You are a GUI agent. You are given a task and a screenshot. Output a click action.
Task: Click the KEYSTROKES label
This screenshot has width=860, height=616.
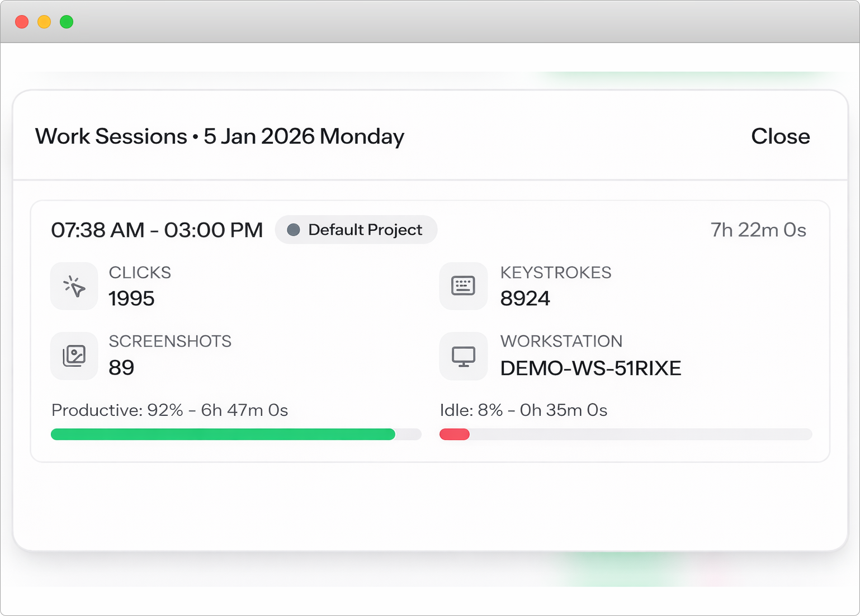(x=556, y=273)
